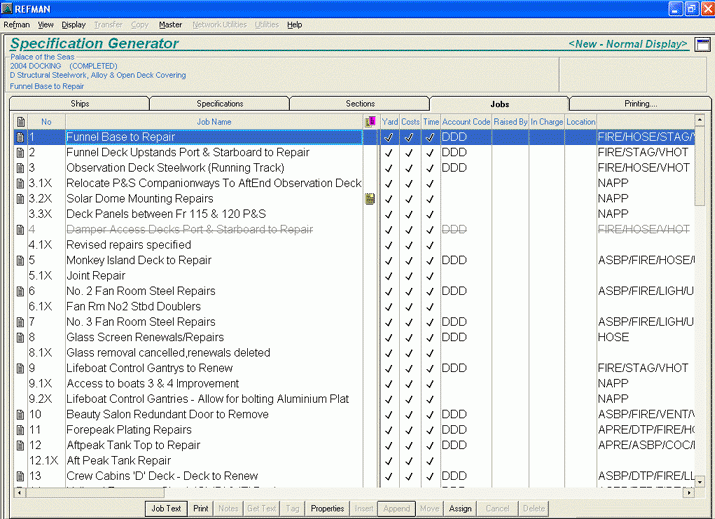Click the notes column header icon
The image size is (715, 519).
click(x=370, y=122)
